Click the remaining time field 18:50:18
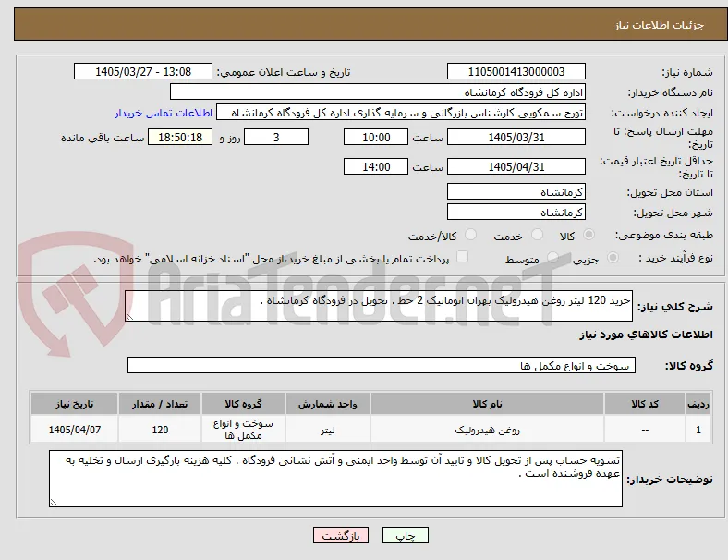Screen dimensions: 728x560 [x=180, y=138]
